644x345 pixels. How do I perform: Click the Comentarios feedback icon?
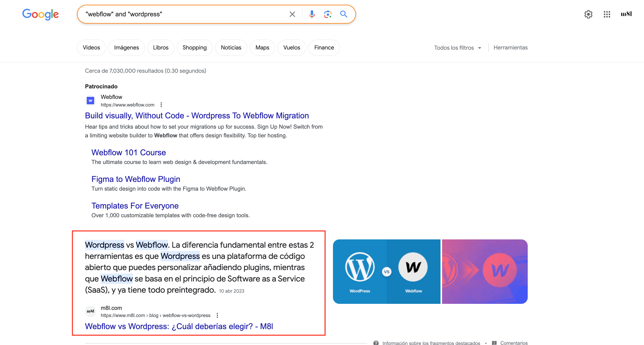(494, 343)
